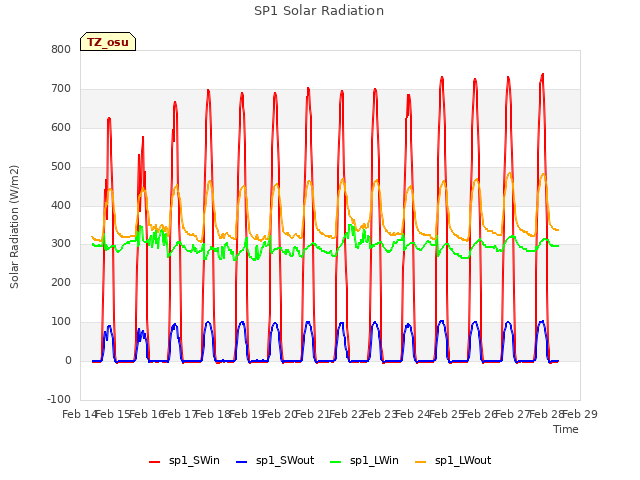Click the low red SWin peak on Feb 15
640x480 pixels.
tap(143, 137)
